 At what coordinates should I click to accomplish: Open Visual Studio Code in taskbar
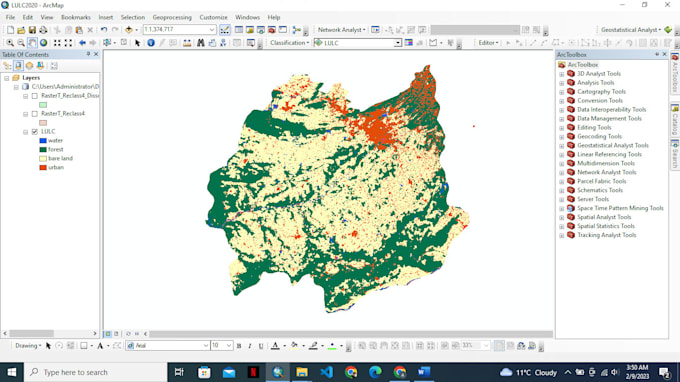click(x=327, y=372)
